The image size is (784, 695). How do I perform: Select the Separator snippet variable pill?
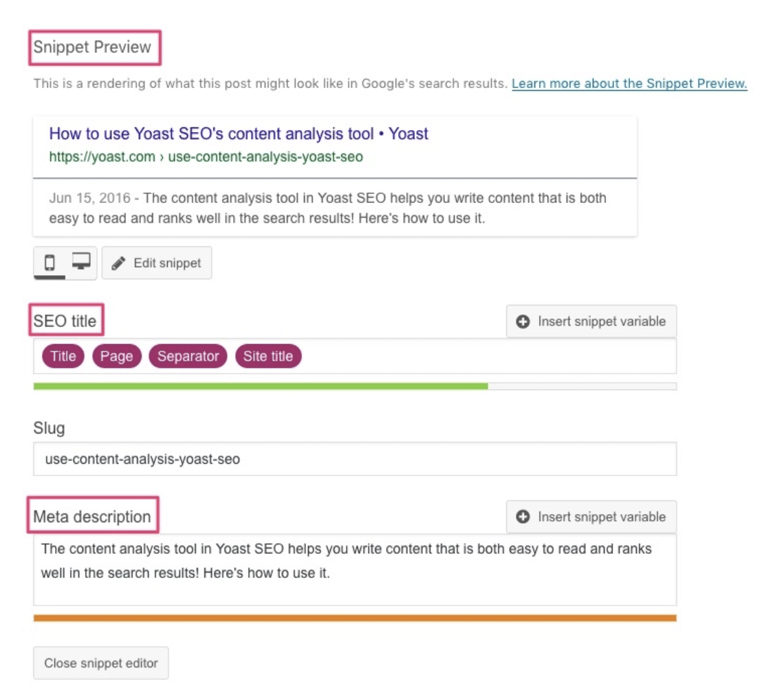pos(188,356)
